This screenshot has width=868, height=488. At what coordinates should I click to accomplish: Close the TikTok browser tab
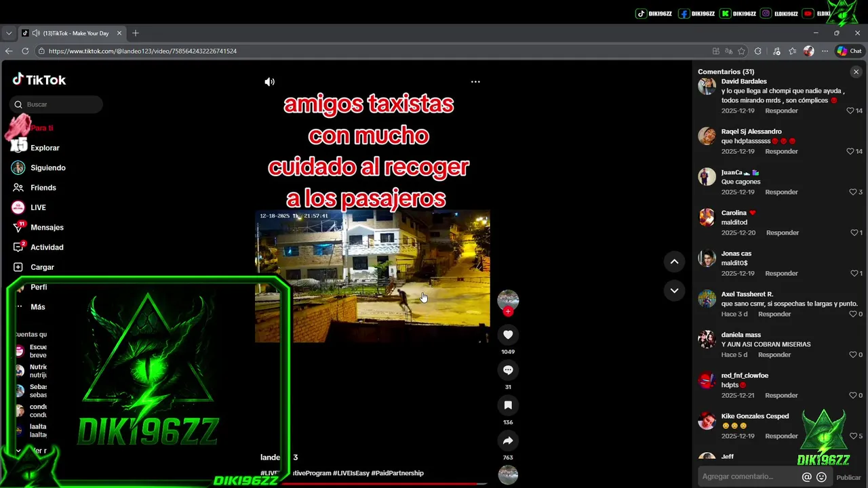click(x=119, y=33)
